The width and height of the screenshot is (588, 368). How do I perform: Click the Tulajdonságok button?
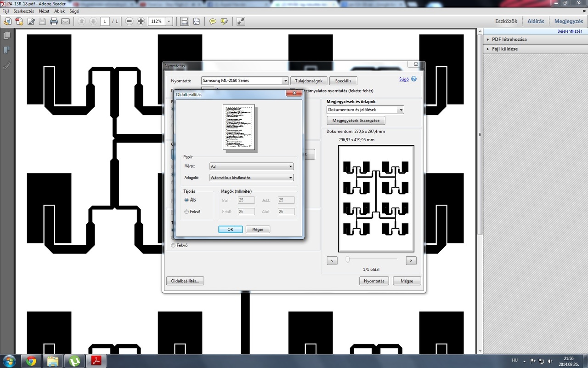click(309, 81)
